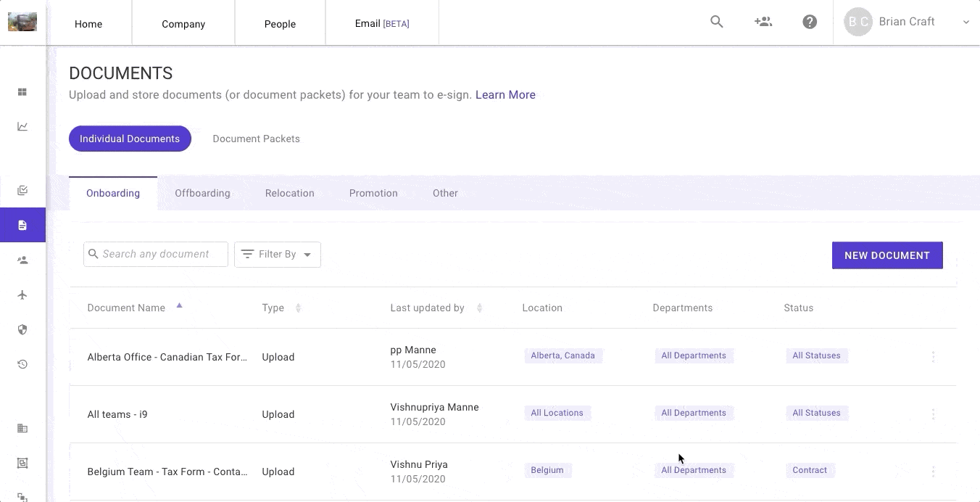Switch to the Offboarding tab
Viewport: 980px width, 502px height.
(202, 193)
